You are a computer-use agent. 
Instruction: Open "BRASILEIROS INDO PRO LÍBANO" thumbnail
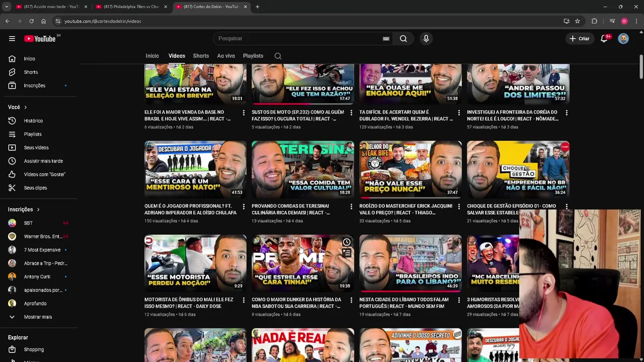[x=411, y=263]
